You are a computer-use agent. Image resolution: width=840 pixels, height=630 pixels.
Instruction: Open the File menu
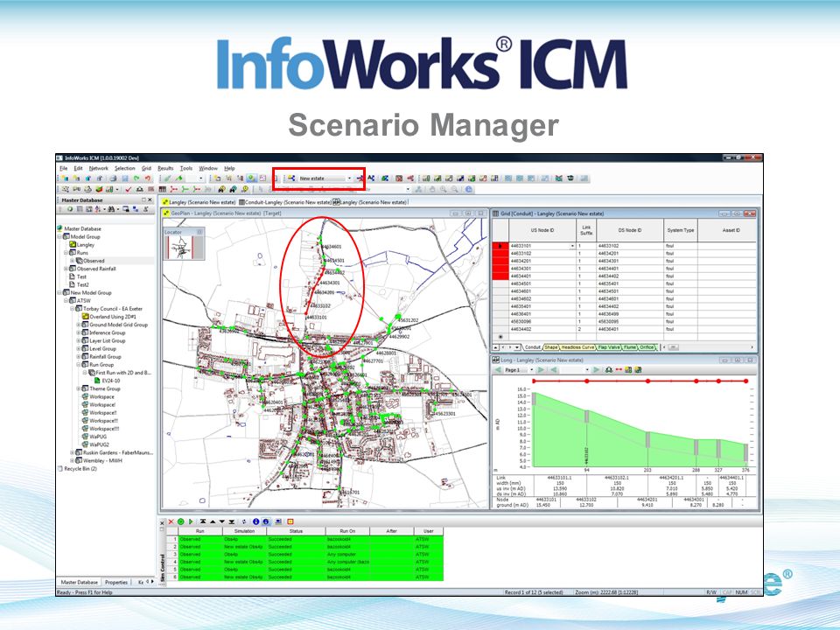click(x=64, y=168)
